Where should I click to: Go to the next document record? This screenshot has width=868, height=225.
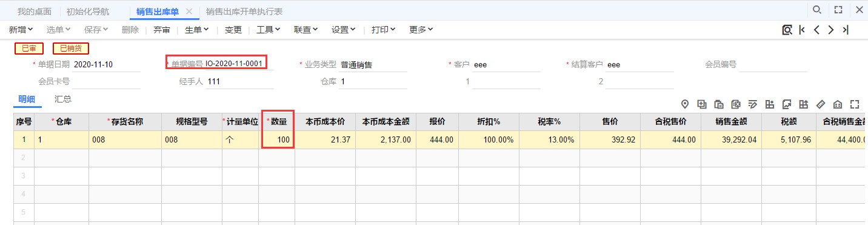(831, 30)
